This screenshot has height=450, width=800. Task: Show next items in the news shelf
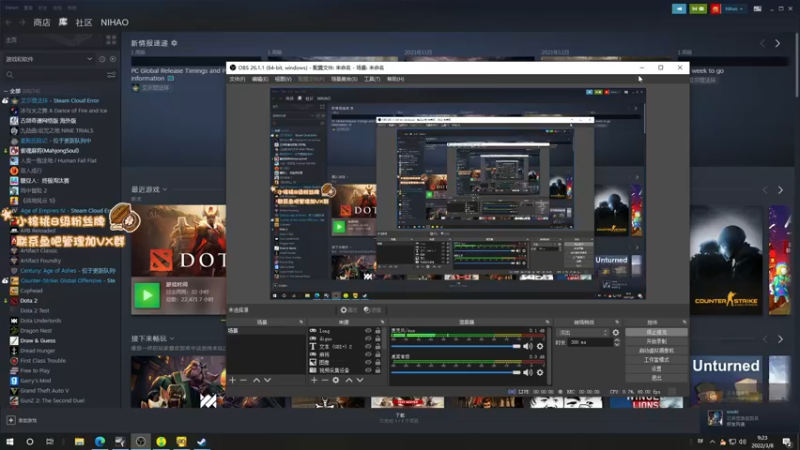778,44
